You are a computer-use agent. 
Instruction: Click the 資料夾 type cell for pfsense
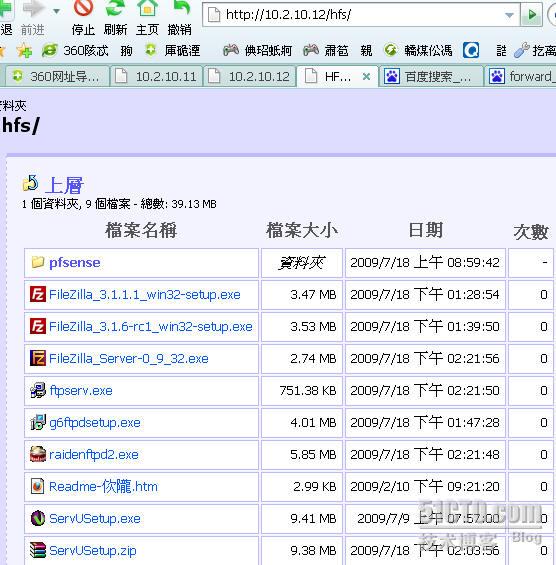(x=302, y=263)
